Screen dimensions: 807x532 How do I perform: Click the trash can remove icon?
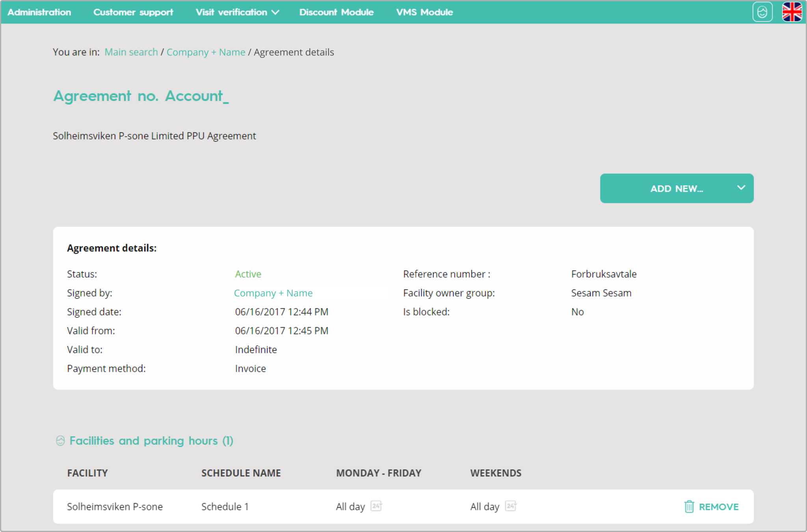[689, 506]
